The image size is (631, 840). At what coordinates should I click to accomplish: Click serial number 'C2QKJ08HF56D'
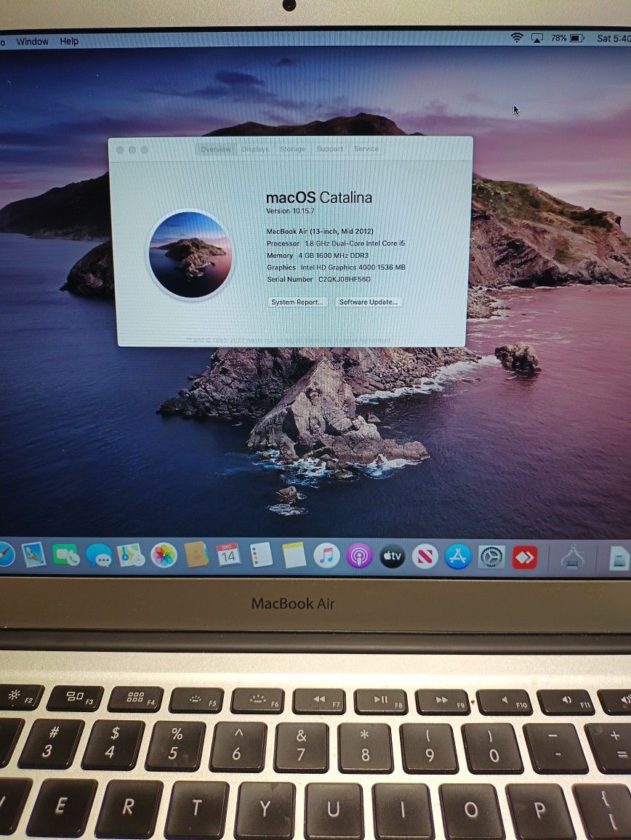(x=344, y=279)
